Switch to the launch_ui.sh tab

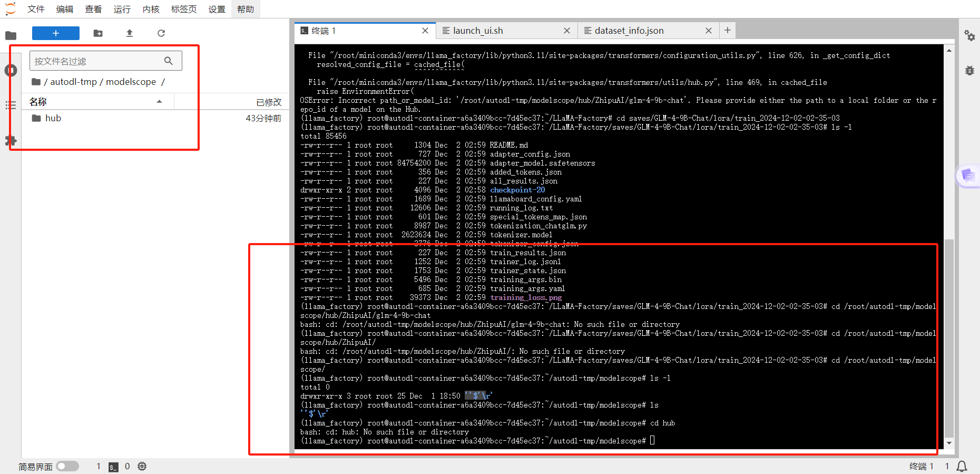(x=478, y=31)
